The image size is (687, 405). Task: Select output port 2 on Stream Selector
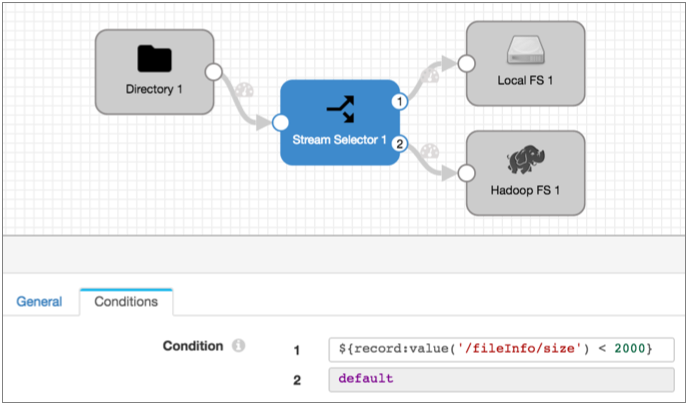(398, 143)
